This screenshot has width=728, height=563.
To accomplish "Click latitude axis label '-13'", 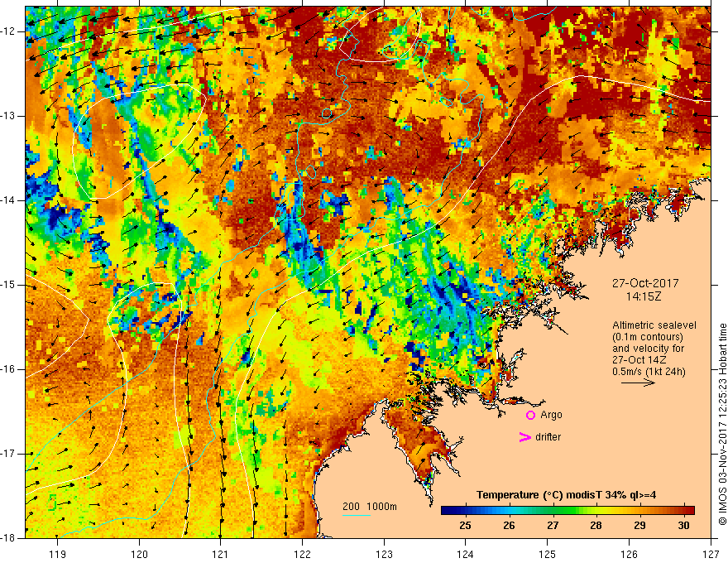I will [x=8, y=116].
